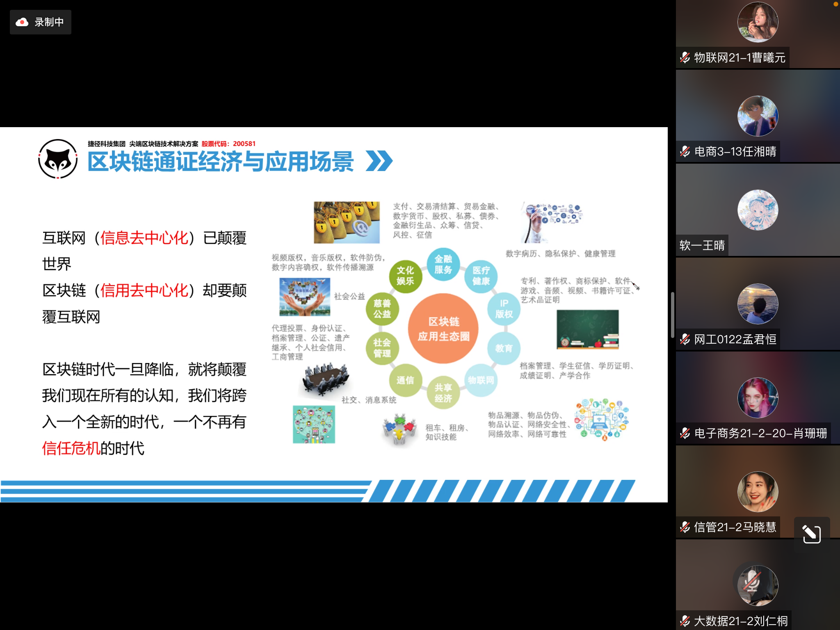Click the 通信 circle
This screenshot has height=630, width=840.
click(405, 380)
